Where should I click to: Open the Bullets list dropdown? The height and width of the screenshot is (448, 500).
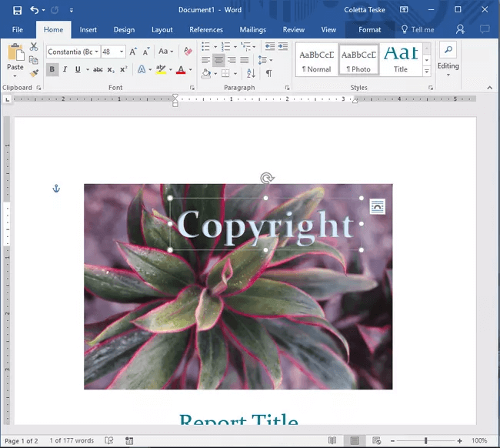tap(215, 47)
